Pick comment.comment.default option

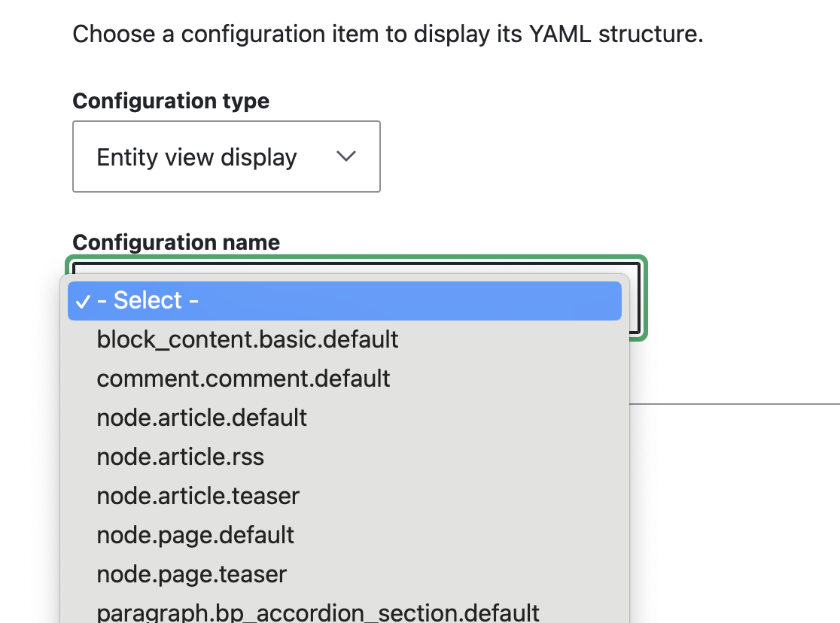coord(243,378)
